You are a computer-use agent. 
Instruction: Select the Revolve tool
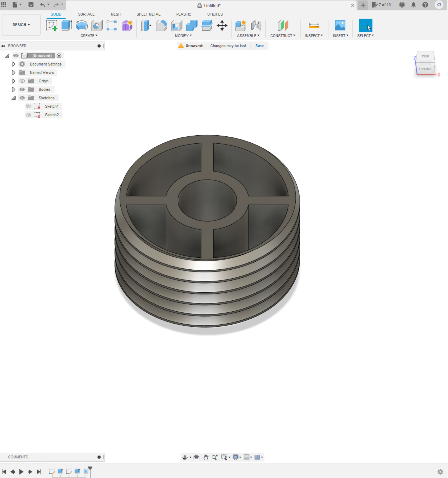82,26
